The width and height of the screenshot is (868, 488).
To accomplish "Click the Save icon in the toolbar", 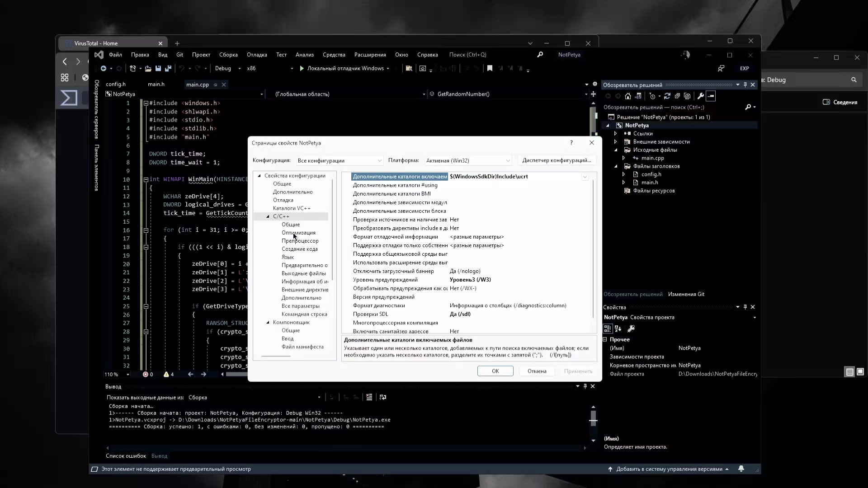I will point(158,69).
